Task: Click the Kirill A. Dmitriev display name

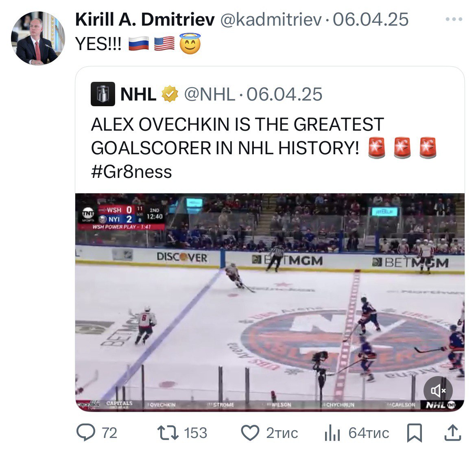Action: (x=144, y=19)
